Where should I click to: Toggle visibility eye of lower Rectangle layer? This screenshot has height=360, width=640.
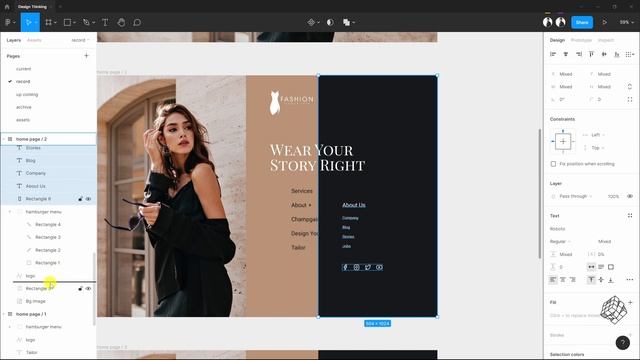(x=88, y=289)
